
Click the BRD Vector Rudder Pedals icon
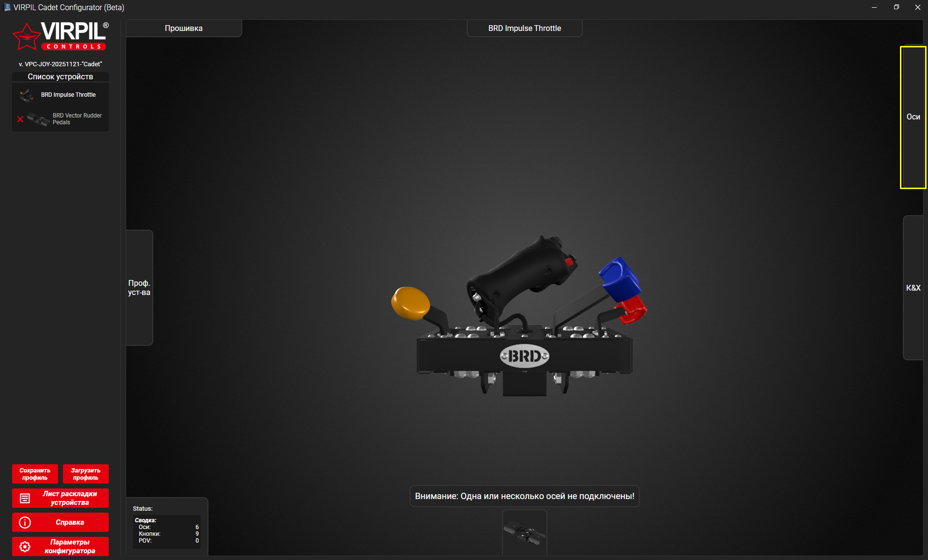tap(38, 119)
